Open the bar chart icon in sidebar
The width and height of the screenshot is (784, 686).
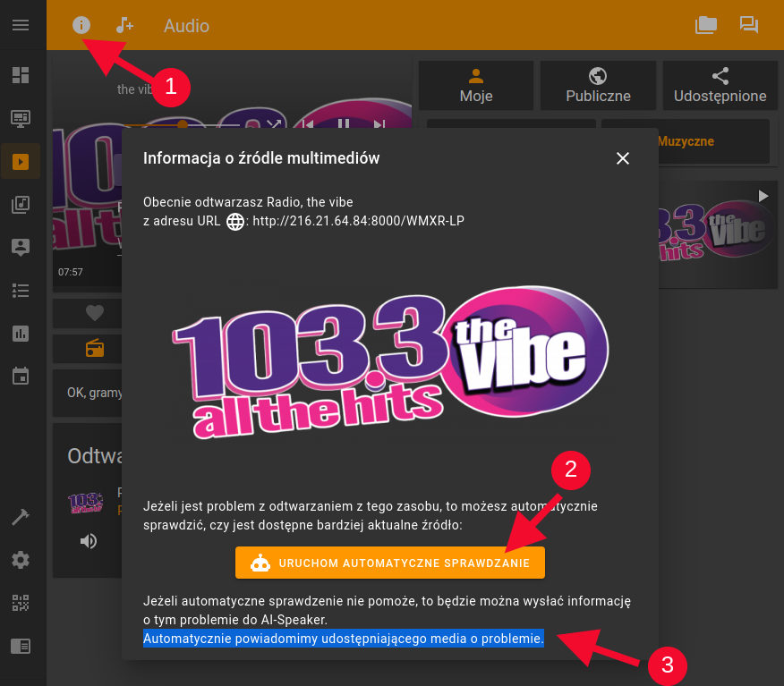coord(21,334)
